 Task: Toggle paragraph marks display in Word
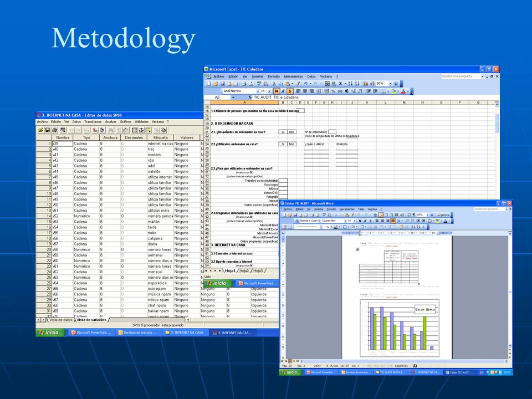pyautogui.click(x=413, y=215)
